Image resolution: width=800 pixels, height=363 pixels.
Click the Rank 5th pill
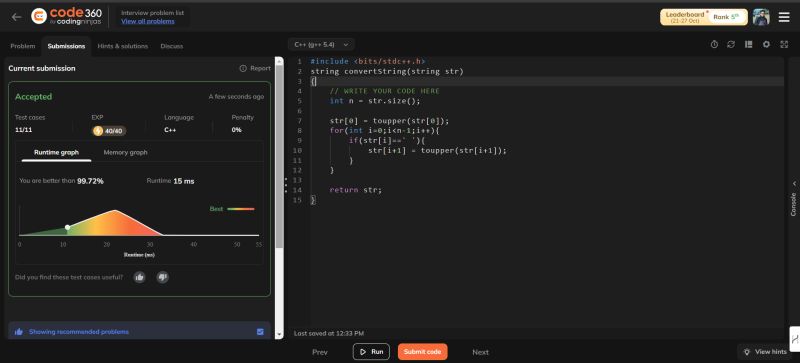click(727, 17)
